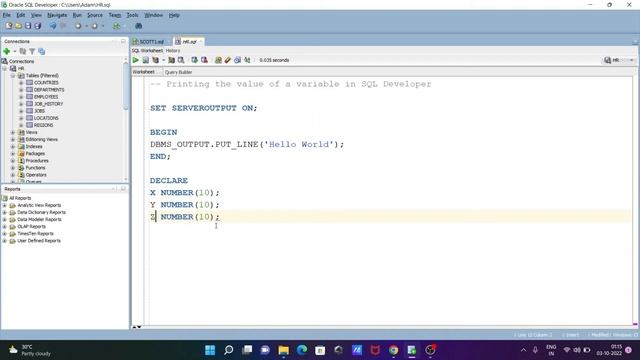Open dropdown next to green plus connection button

15,51
